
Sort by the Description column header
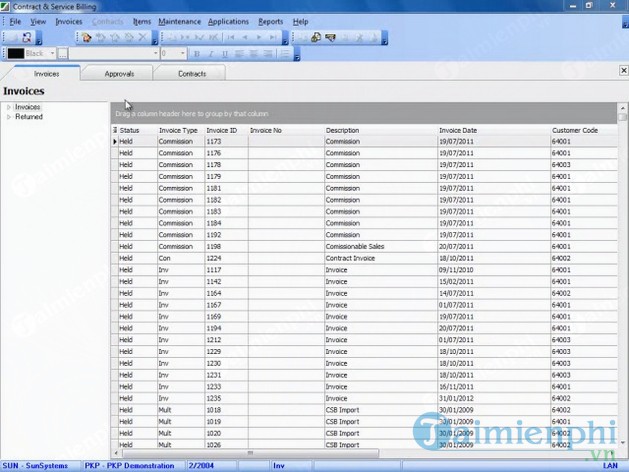tap(381, 130)
